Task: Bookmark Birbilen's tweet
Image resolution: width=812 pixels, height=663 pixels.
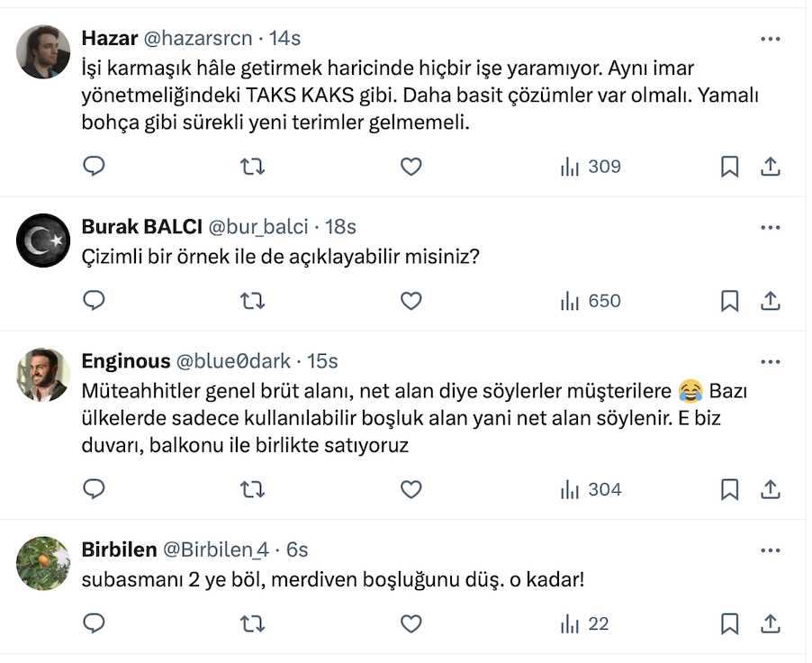Action: (x=730, y=623)
